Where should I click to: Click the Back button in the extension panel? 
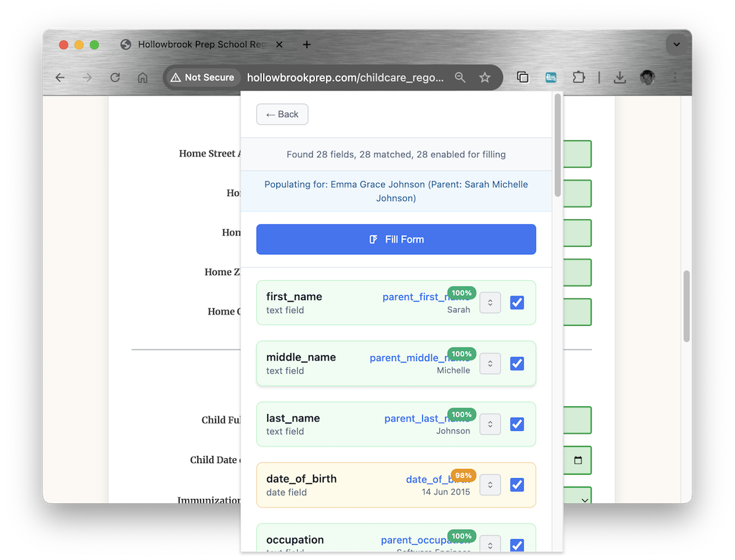(x=281, y=114)
